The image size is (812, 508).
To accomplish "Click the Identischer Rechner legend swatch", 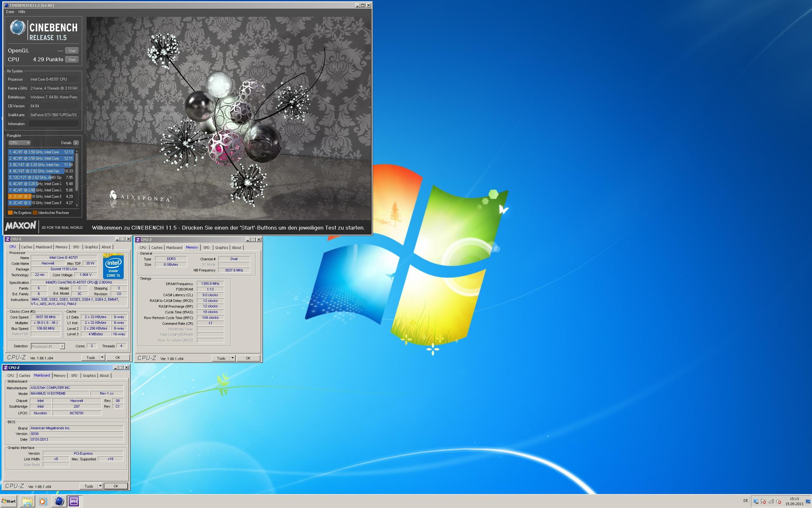I will coord(35,213).
